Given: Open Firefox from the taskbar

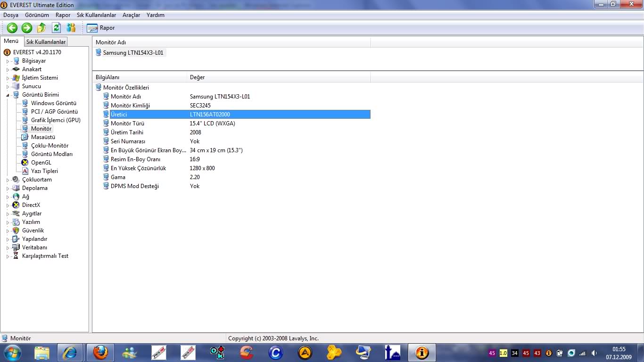Looking at the screenshot, I should [100, 353].
